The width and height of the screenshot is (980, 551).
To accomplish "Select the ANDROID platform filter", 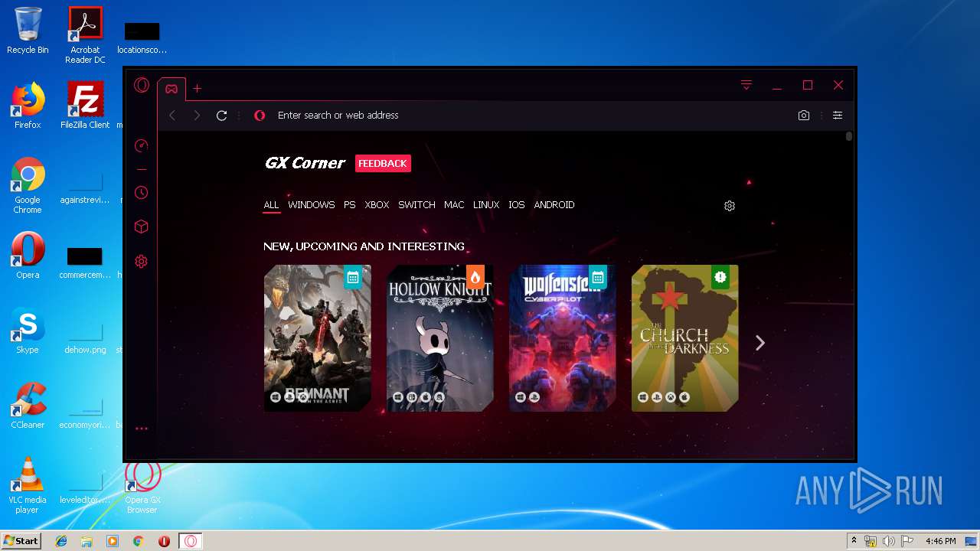I will pos(554,205).
